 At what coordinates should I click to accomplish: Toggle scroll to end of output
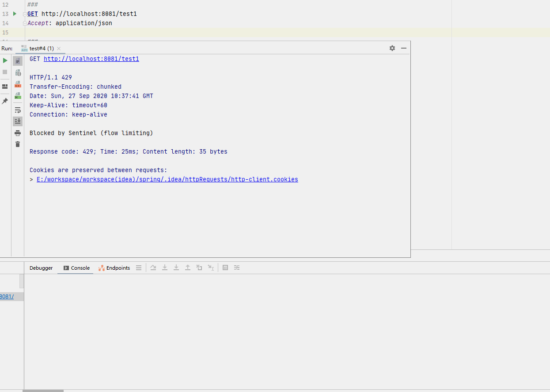18,121
